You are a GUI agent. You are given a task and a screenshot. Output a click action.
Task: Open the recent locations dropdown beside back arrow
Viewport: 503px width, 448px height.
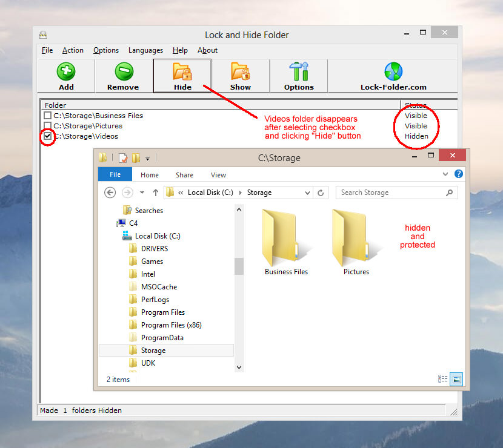[141, 192]
